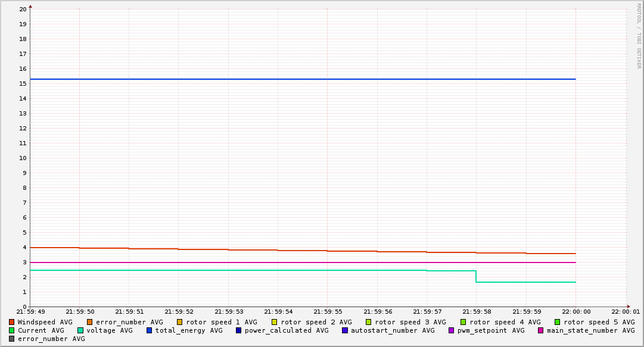The height and width of the screenshot is (347, 644).
Task: Click the magenta main_state_number AVG swatch
Action: click(x=541, y=330)
